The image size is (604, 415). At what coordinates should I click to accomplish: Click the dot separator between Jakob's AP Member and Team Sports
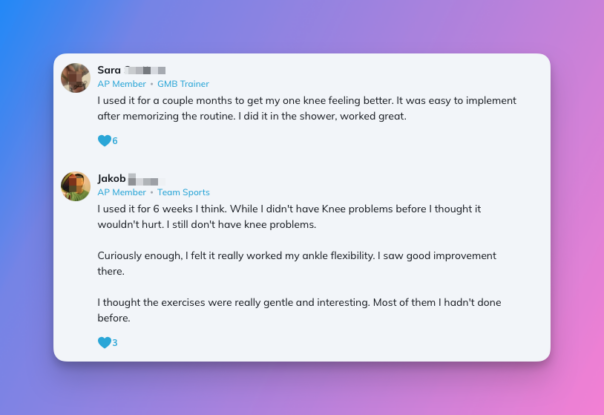[152, 192]
